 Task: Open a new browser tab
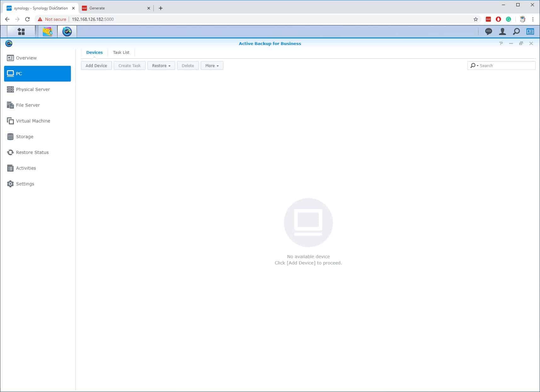click(x=161, y=8)
